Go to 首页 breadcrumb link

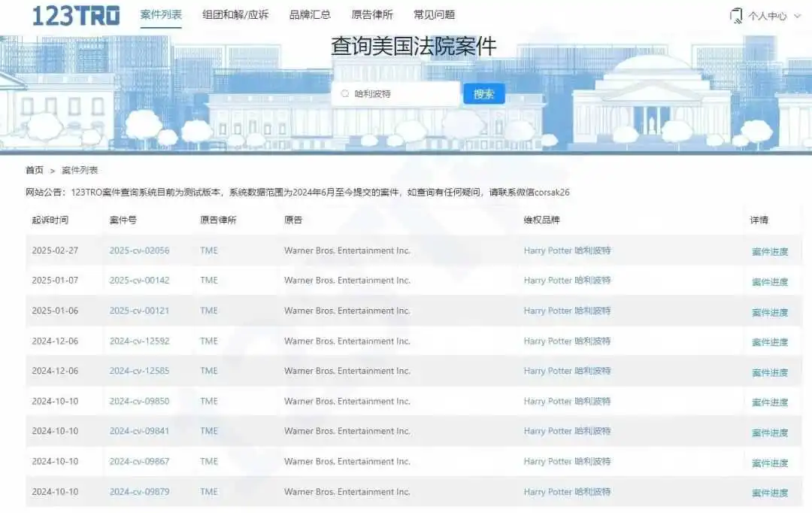click(34, 170)
